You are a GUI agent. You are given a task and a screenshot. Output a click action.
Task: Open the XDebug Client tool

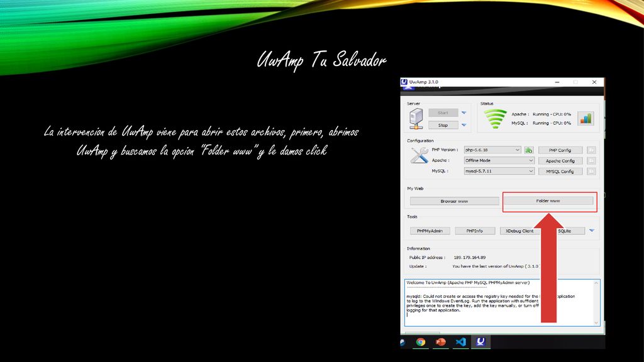519,231
